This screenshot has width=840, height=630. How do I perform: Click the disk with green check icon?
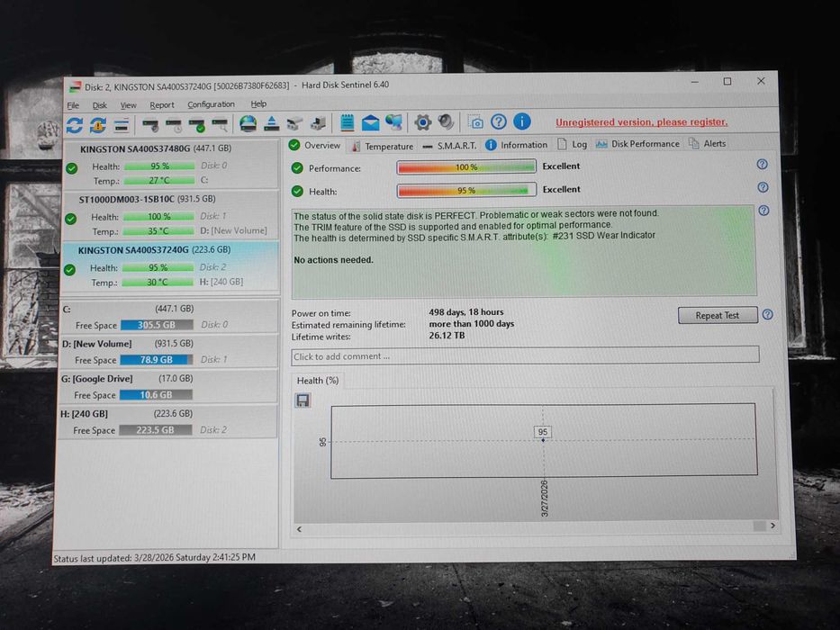[x=197, y=125]
